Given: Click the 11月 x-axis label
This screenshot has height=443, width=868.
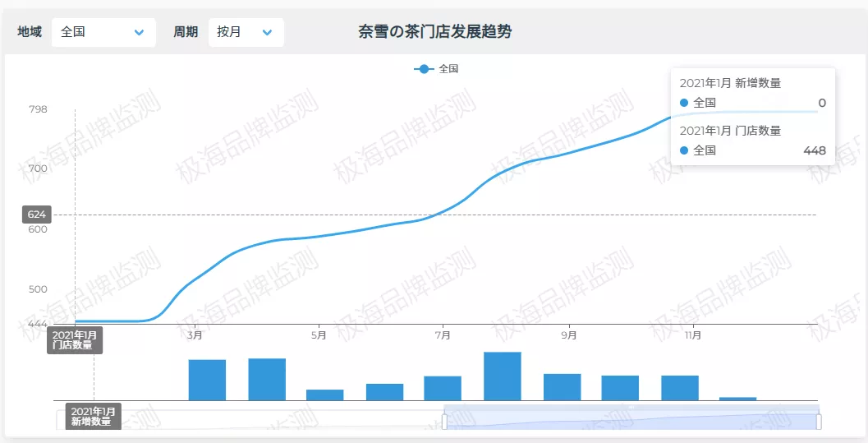Looking at the screenshot, I should [x=692, y=335].
